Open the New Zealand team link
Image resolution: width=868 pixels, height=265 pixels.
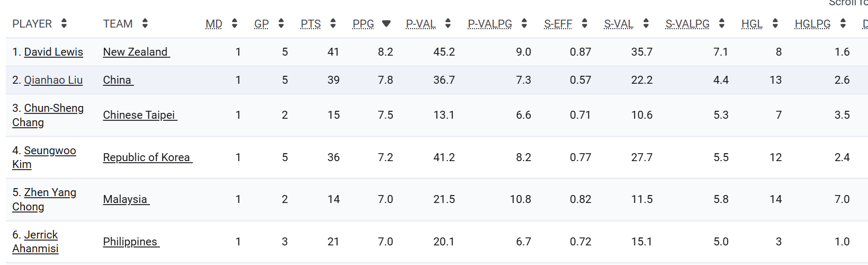tap(136, 52)
